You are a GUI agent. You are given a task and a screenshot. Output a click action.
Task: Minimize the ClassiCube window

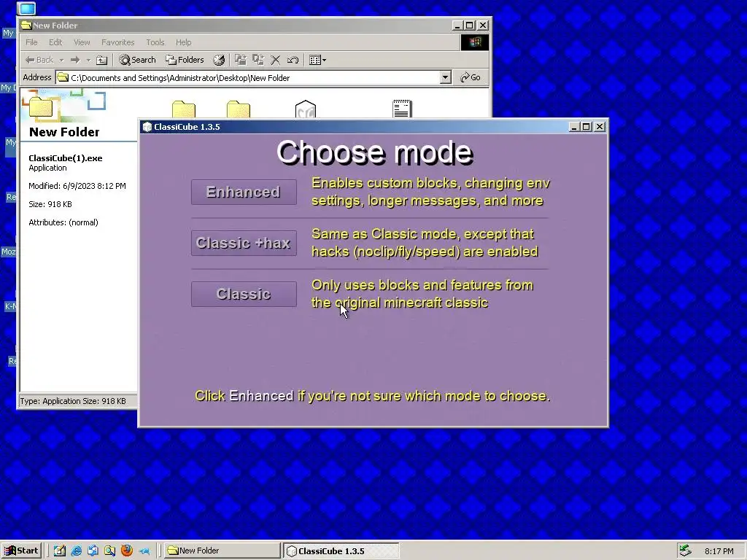[x=574, y=127]
